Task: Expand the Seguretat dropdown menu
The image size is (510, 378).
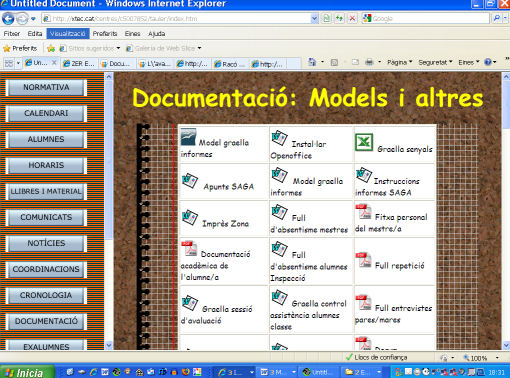Action: tap(435, 62)
